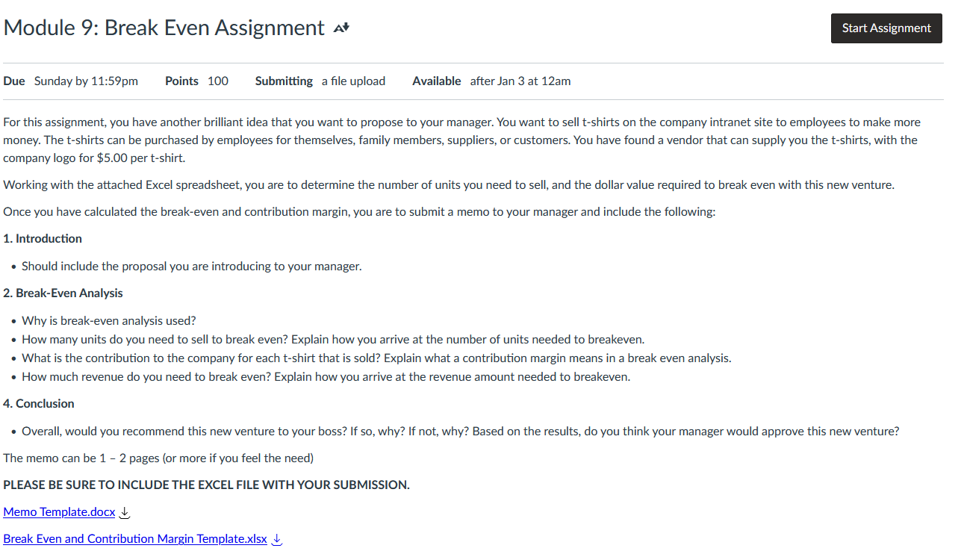
Task: Click Start Assignment
Action: [886, 28]
